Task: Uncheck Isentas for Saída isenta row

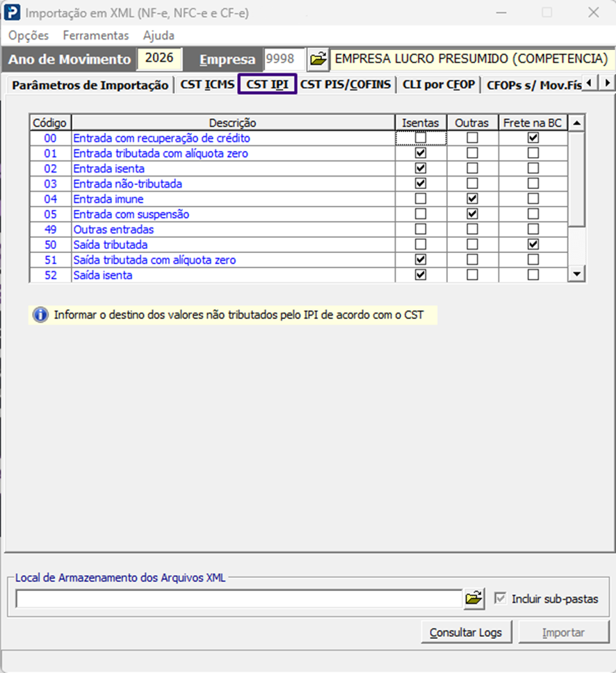Action: (x=421, y=275)
